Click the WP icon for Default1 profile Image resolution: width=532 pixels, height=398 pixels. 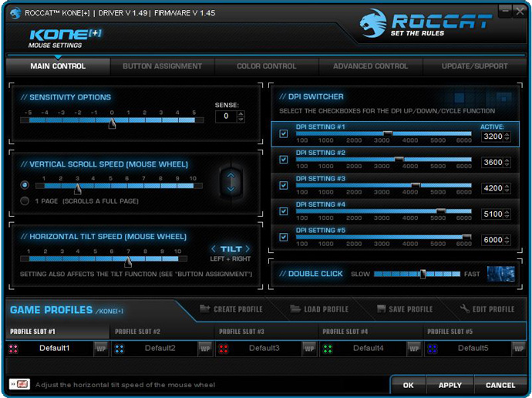(101, 349)
